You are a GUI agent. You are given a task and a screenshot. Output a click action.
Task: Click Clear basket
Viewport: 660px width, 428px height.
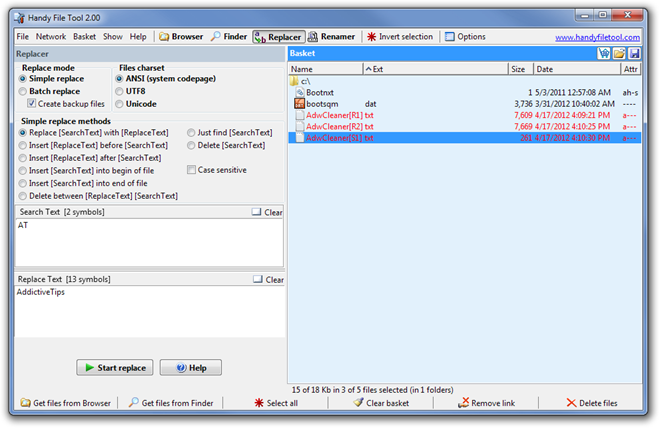click(381, 403)
